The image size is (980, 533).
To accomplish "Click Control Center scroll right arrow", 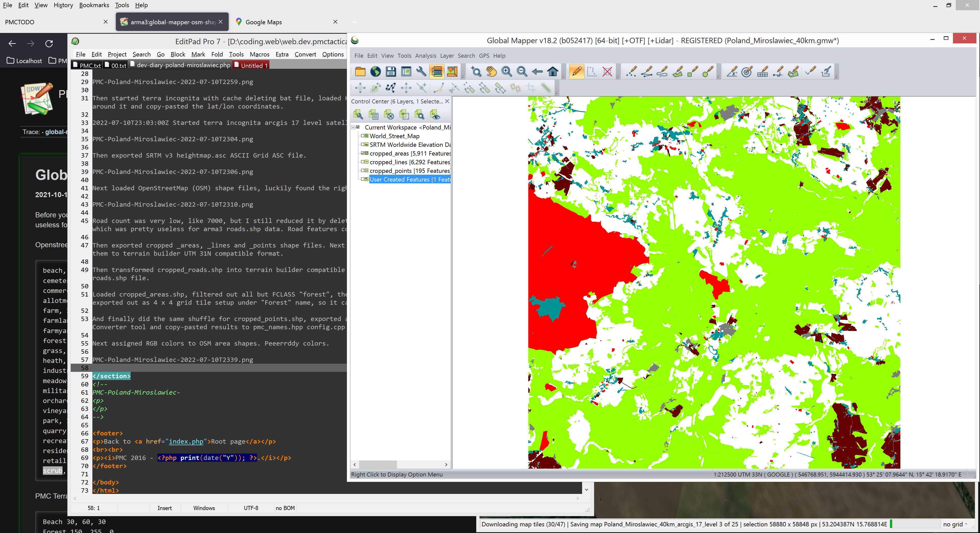I will (x=446, y=464).
